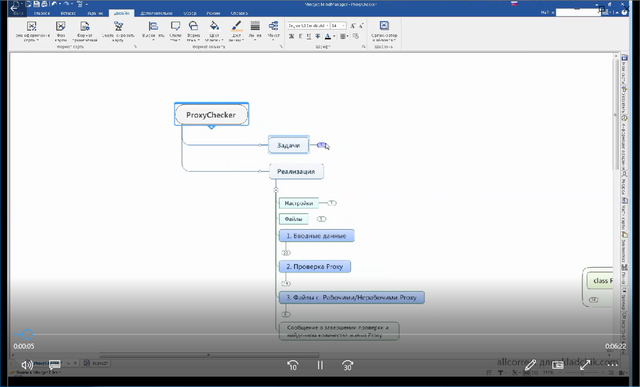The height and width of the screenshot is (387, 640).
Task: Click the video seek bar handle
Action: coord(27,335)
